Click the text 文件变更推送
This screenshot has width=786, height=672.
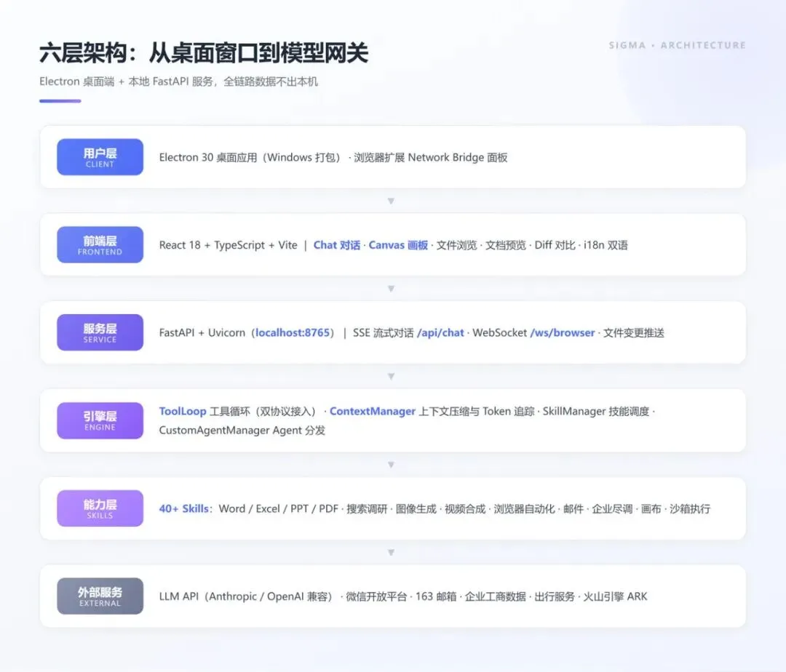point(634,332)
